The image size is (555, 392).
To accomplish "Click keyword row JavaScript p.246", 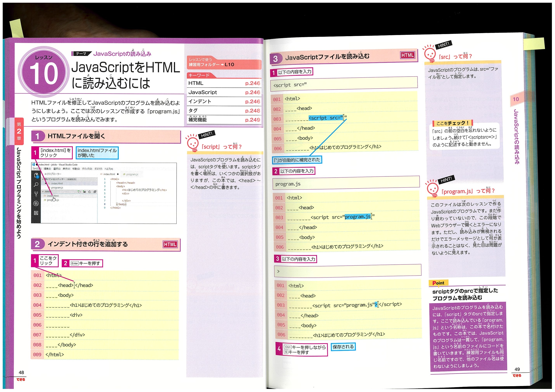I will [224, 92].
